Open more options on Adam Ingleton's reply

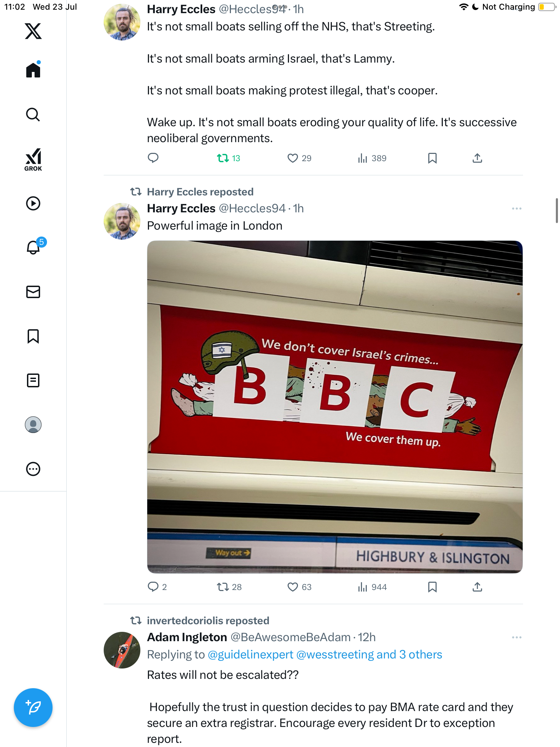click(x=517, y=637)
